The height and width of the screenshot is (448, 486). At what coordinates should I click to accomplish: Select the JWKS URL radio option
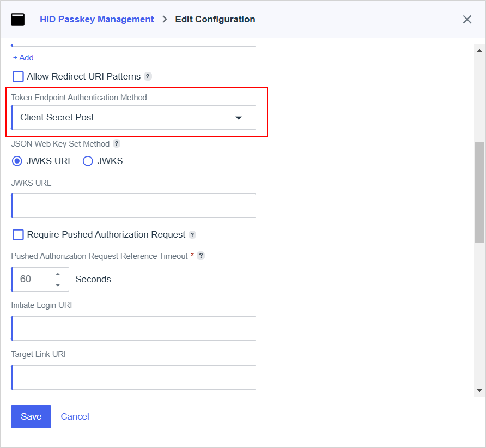pyautogui.click(x=17, y=161)
